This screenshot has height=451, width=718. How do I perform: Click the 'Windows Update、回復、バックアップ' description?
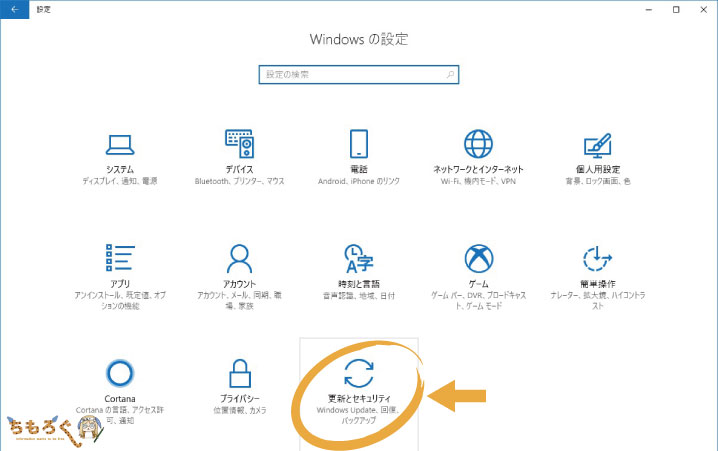click(359, 415)
